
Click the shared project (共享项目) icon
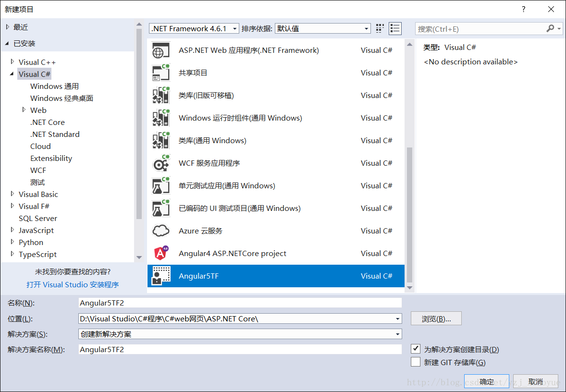click(160, 73)
